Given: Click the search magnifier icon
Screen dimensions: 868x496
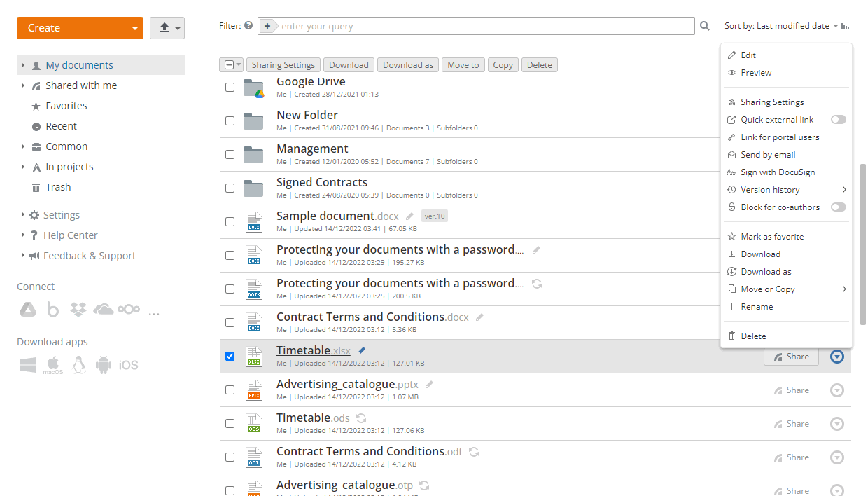Looking at the screenshot, I should click(x=705, y=27).
